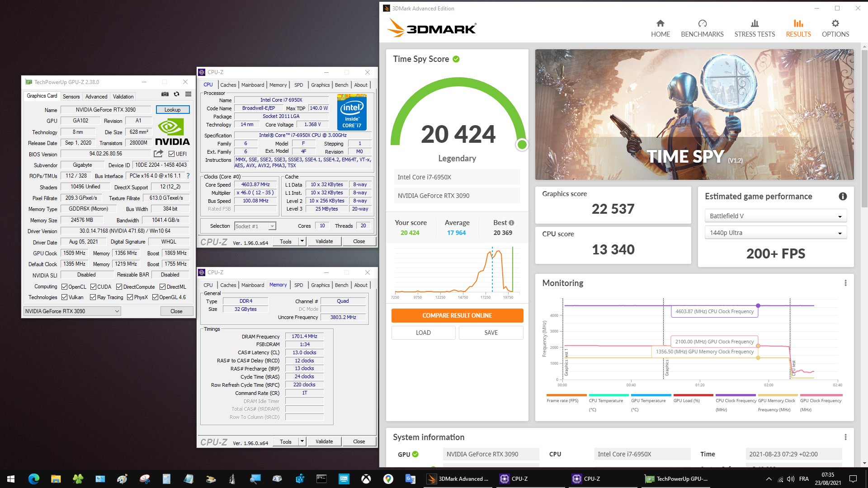Open Battlefield V game dropdown
The image size is (868, 488).
tap(775, 216)
